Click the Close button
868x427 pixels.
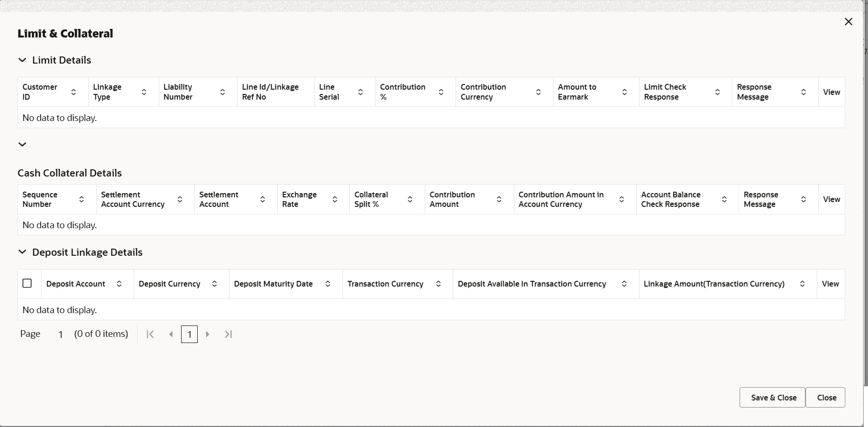click(825, 397)
